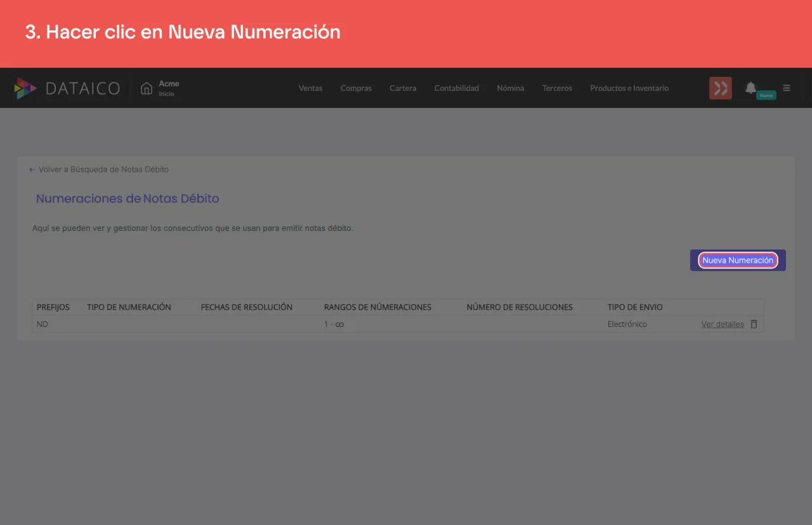The width and height of the screenshot is (812, 525).
Task: Open Productos e Inventario menu
Action: coord(629,88)
